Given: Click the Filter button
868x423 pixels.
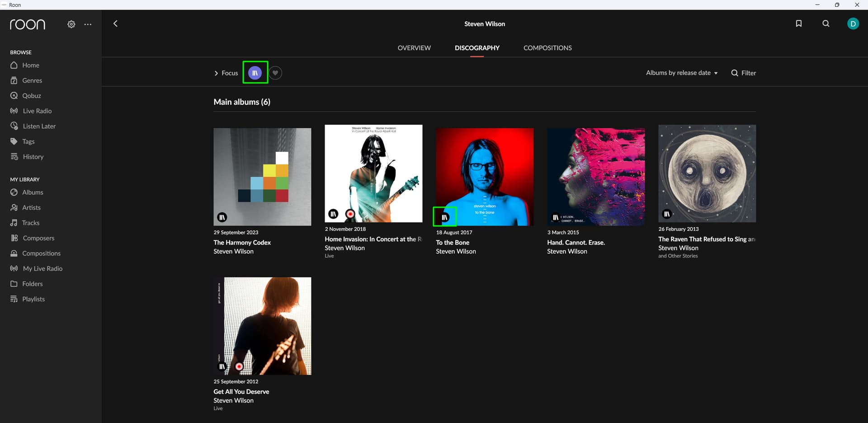Looking at the screenshot, I should [743, 73].
